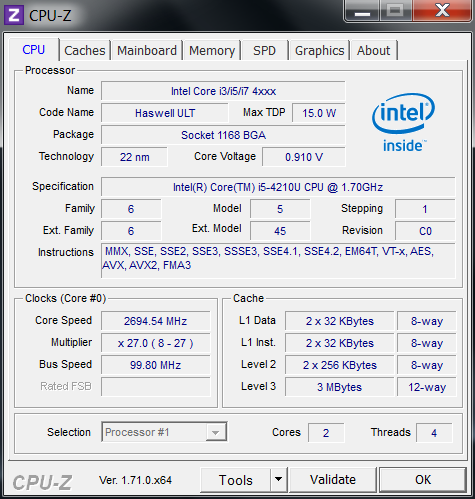The image size is (475, 499).
Task: Click the Stepping value '1'
Action: coord(425,209)
